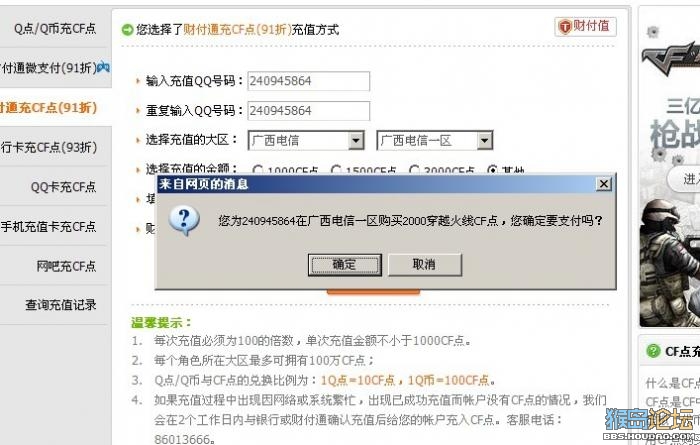The width and height of the screenshot is (700, 445).
Task: Open the 猴岛论坛 watermark logo
Action: click(650, 424)
